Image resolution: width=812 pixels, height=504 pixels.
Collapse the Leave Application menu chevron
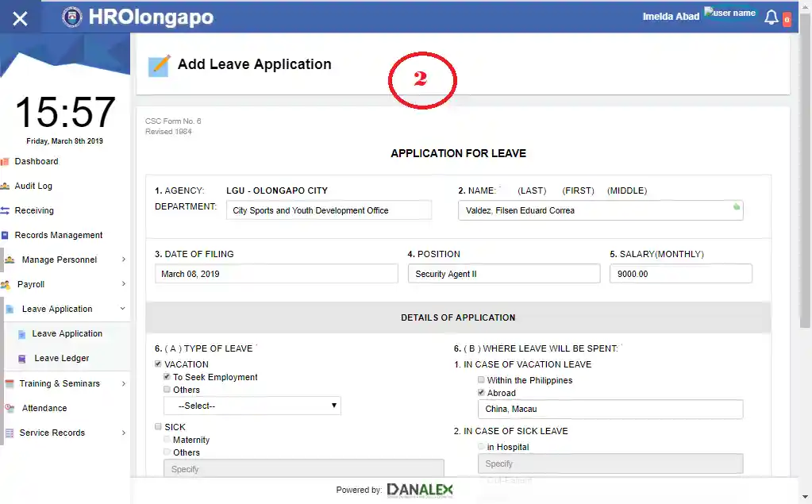pyautogui.click(x=123, y=309)
